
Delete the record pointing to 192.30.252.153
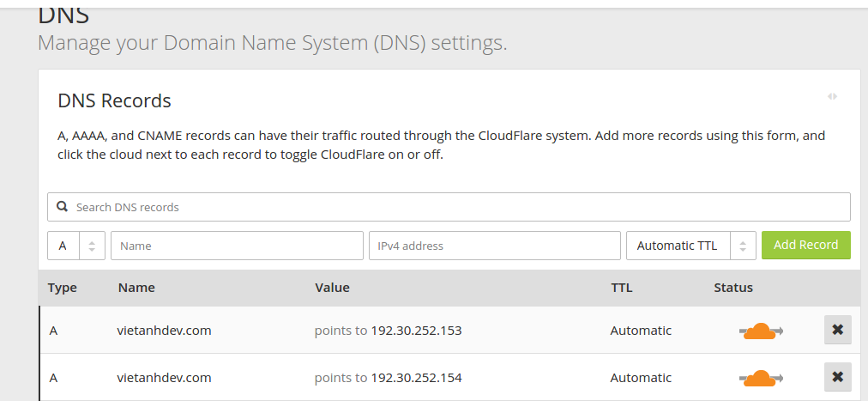point(837,330)
